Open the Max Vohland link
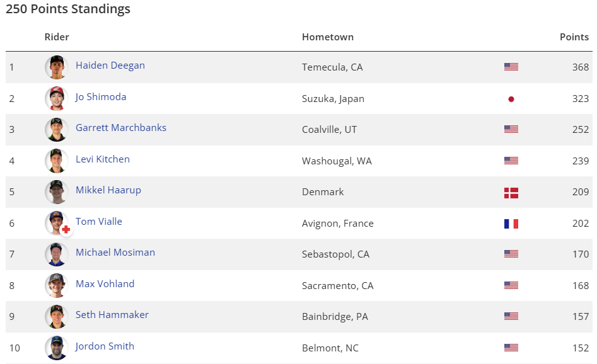The width and height of the screenshot is (597, 364). click(x=105, y=284)
